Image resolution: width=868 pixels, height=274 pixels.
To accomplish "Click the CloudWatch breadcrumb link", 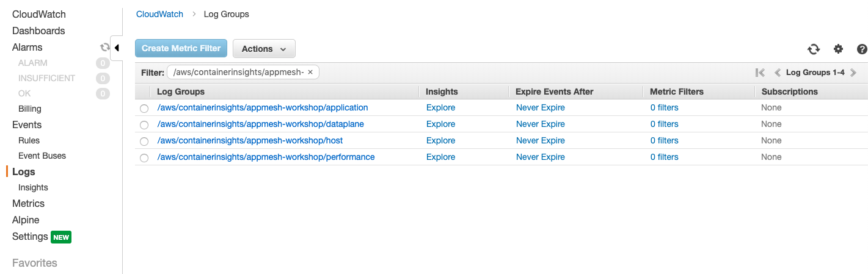I will pos(159,14).
